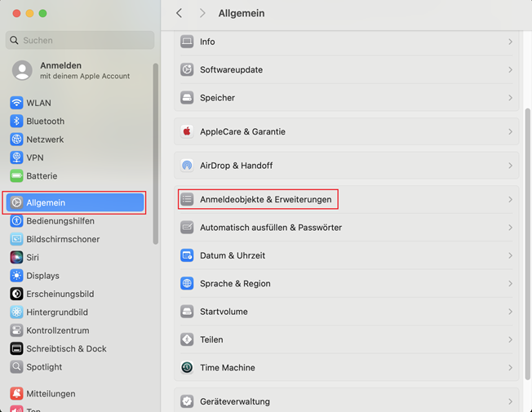Expand Info row via its chevron
The image size is (532, 412).
510,42
